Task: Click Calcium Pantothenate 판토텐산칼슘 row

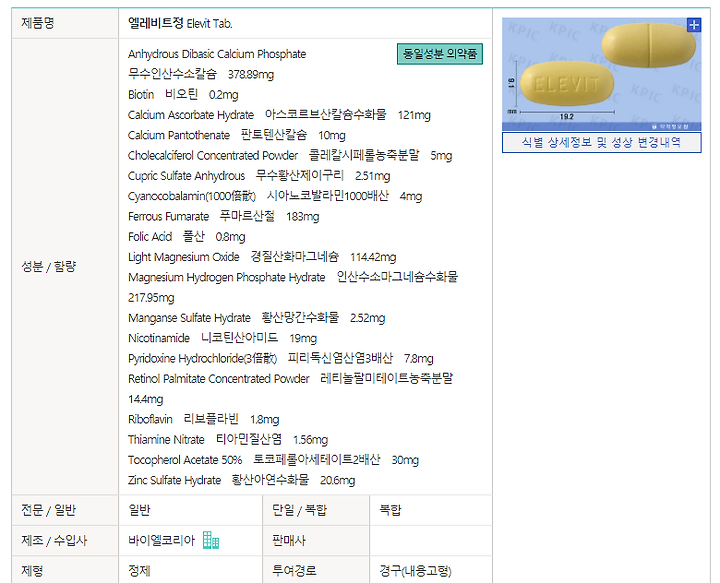Action: click(x=236, y=135)
